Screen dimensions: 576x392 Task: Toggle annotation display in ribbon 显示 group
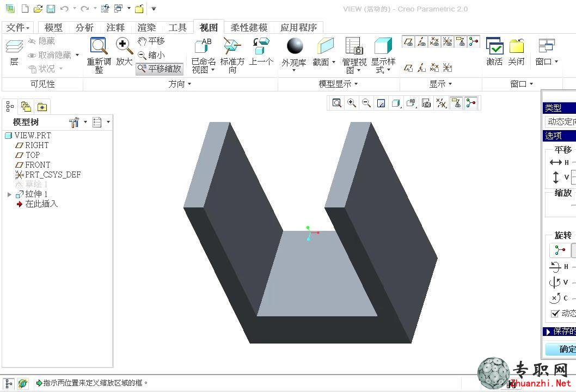coord(460,42)
